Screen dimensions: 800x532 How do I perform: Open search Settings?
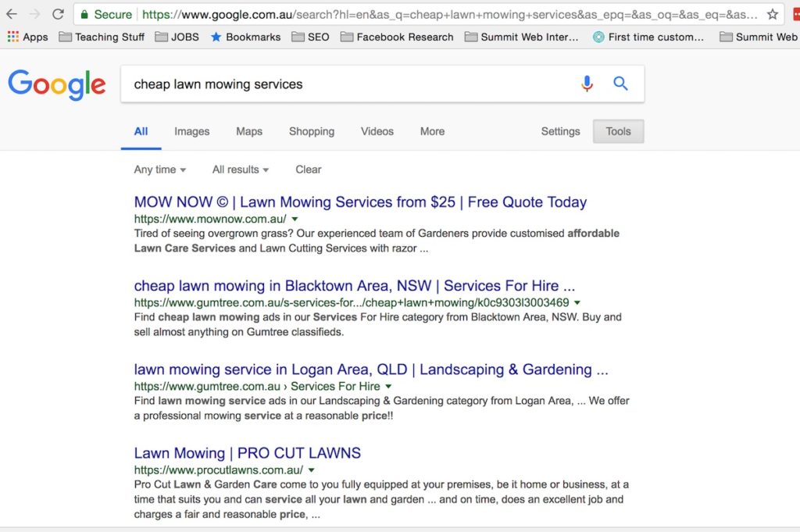[560, 131]
